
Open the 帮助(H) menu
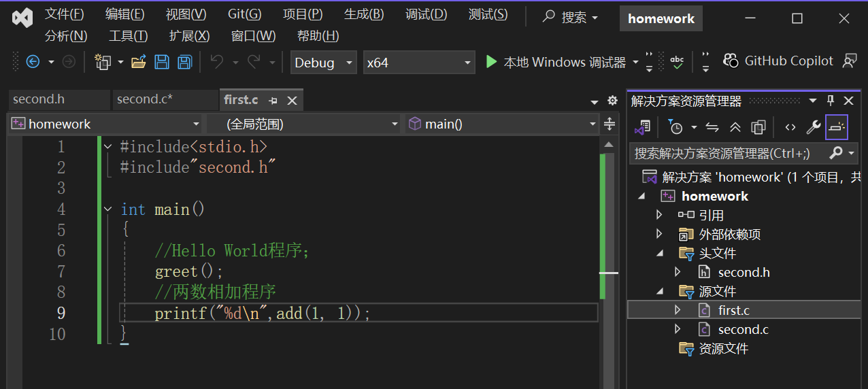tap(318, 36)
